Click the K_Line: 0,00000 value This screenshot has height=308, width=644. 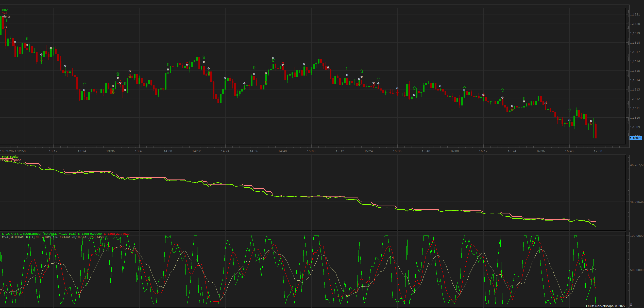(90, 234)
